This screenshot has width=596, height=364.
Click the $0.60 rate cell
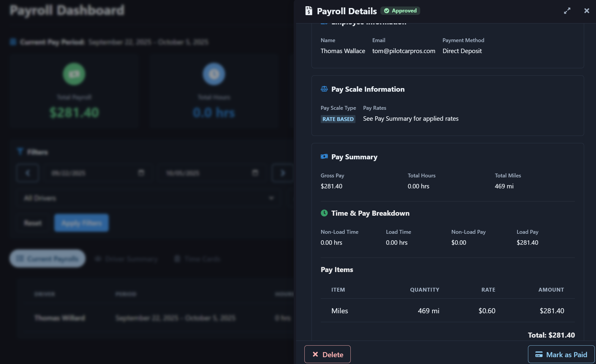[x=487, y=311]
